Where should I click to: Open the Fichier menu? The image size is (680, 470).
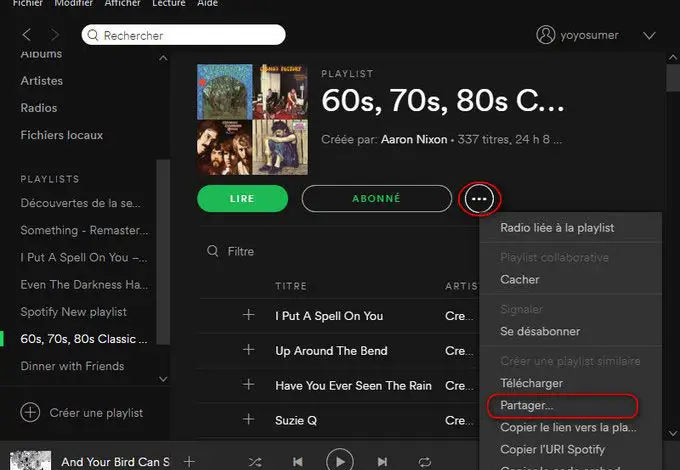point(29,3)
